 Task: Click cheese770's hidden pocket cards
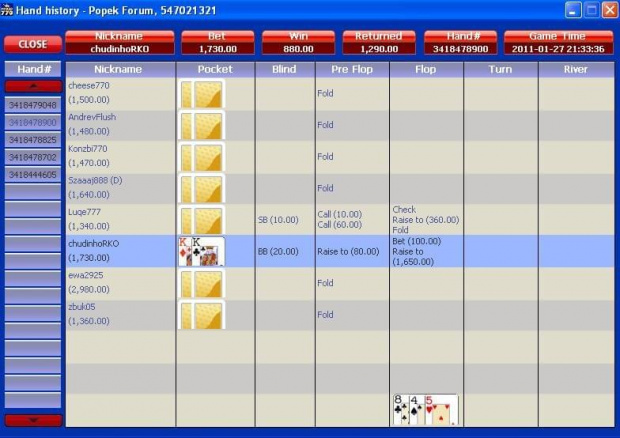pos(202,94)
